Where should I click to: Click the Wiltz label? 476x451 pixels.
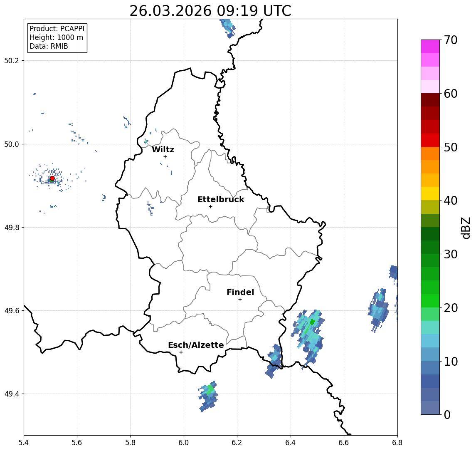coord(163,149)
